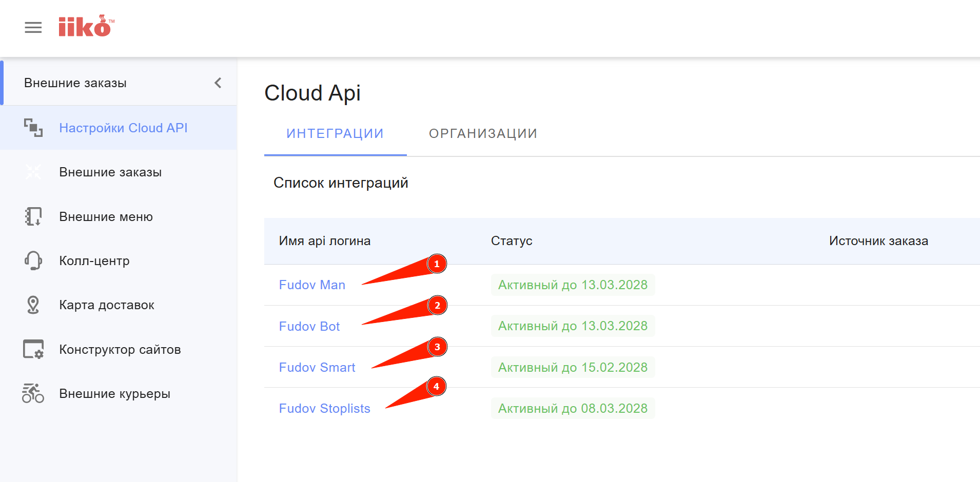Click the iiko logo
This screenshot has width=980, height=482.
[86, 27]
